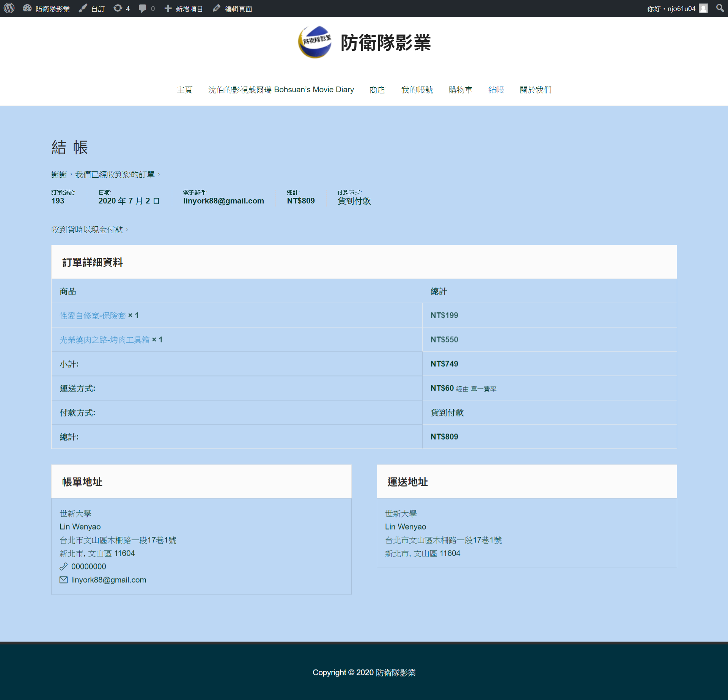
Task: Click the updates icon showing 4
Action: (118, 8)
